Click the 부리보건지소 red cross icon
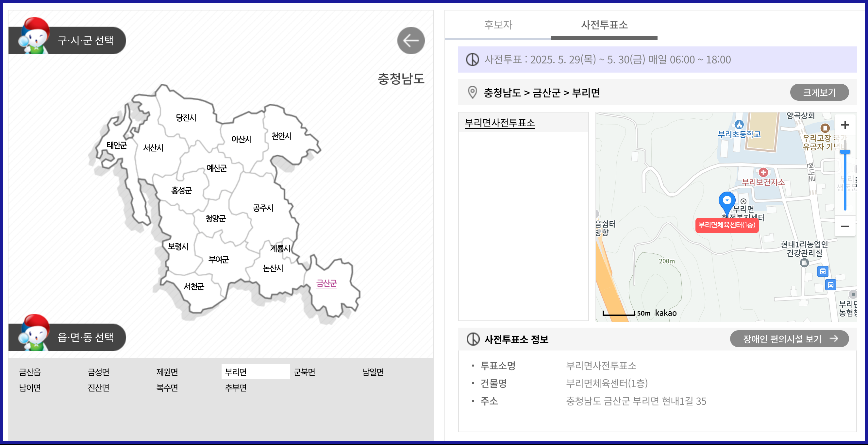The image size is (868, 445). point(763,173)
